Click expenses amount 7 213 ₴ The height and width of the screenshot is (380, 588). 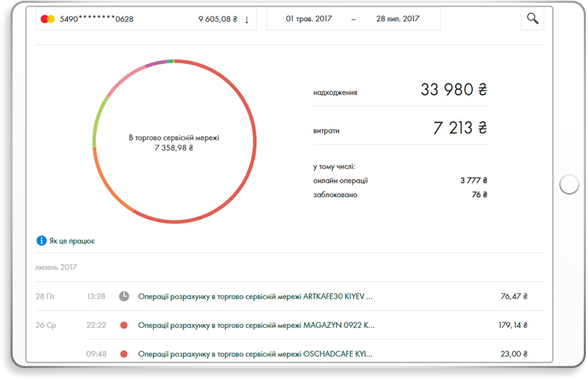pos(460,128)
